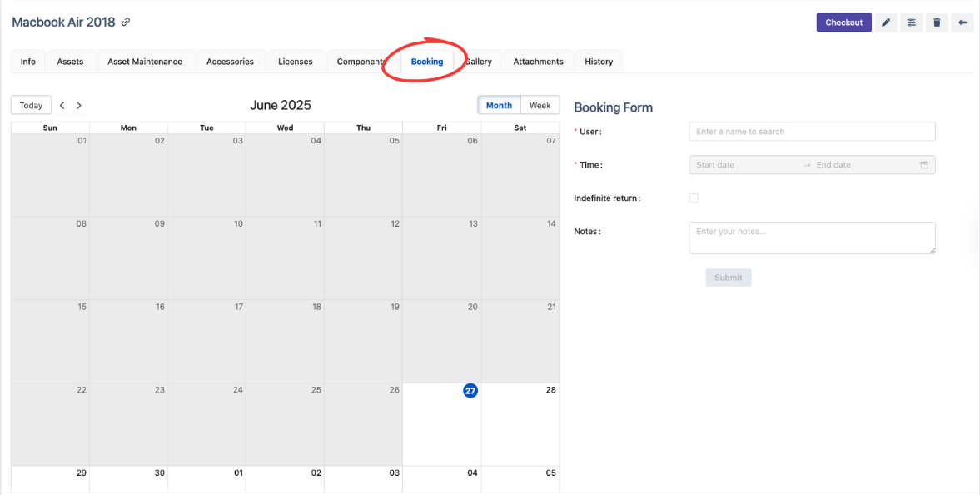Open the sliders settings icon
Image resolution: width=980 pixels, height=495 pixels.
912,22
